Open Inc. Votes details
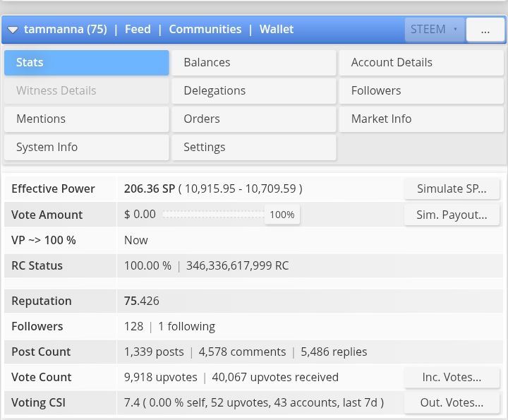Screen dimensions: 508x420 (452, 378)
